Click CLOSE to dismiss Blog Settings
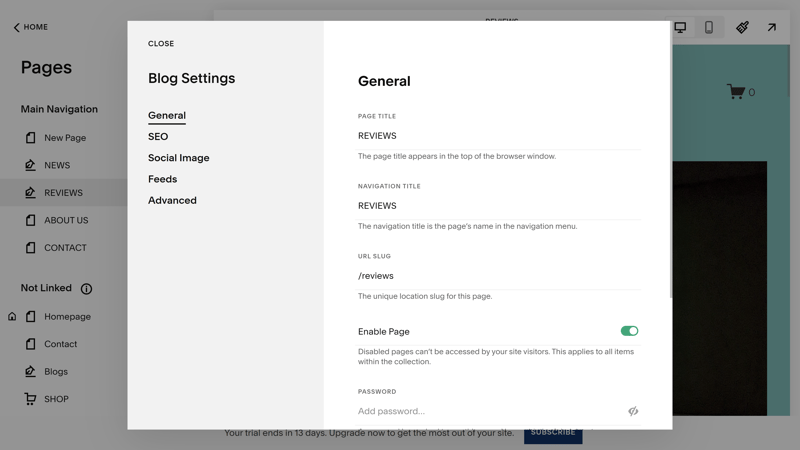Screen dimensions: 800x450 (x=161, y=44)
